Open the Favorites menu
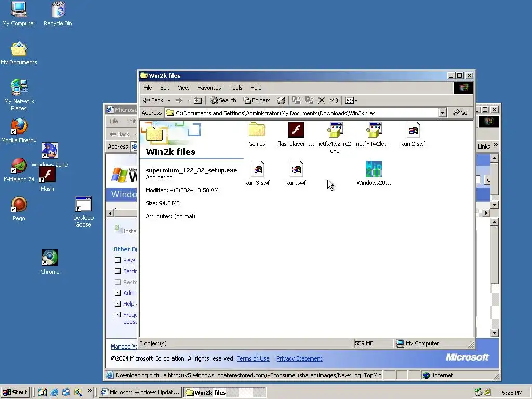The height and width of the screenshot is (399, 532). coord(209,88)
